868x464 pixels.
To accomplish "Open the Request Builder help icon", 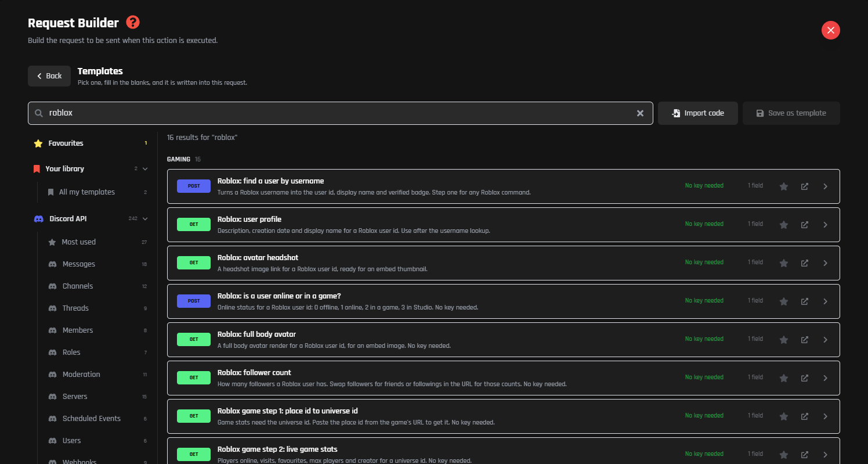I will point(133,23).
